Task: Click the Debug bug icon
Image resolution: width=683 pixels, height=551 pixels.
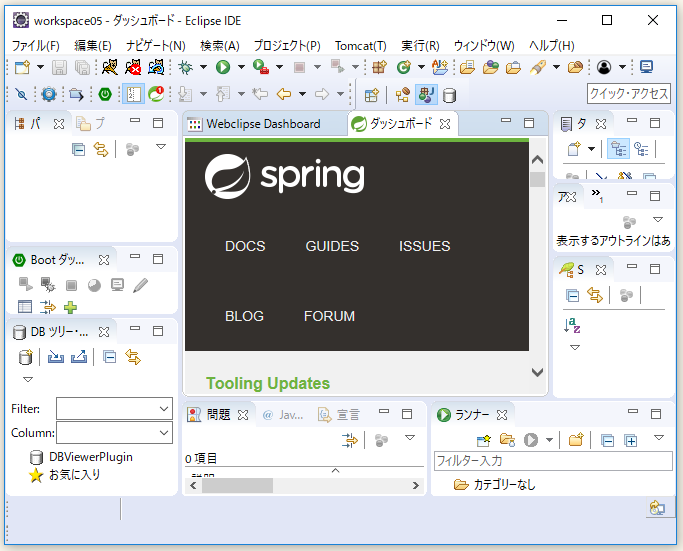Action: click(186, 68)
